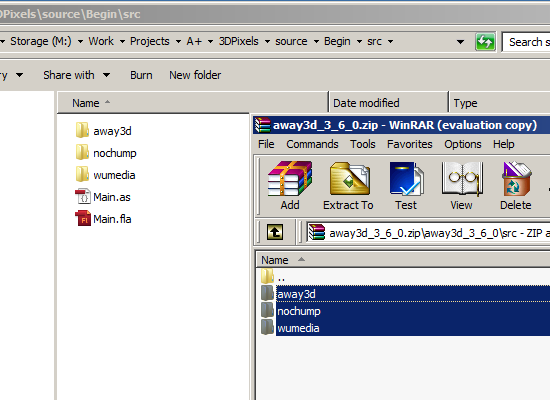Select wumedia folder icon in Explorer
The width and height of the screenshot is (550, 400).
[82, 174]
